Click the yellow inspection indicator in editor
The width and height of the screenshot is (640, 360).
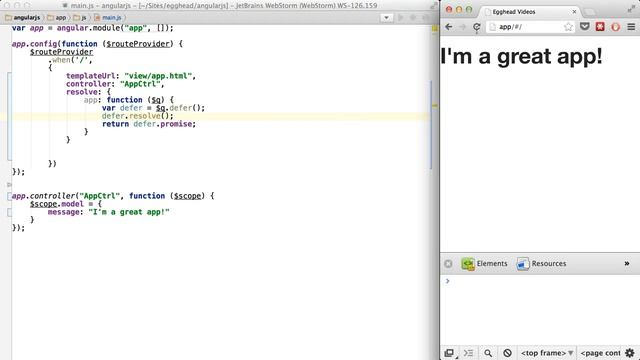(435, 28)
